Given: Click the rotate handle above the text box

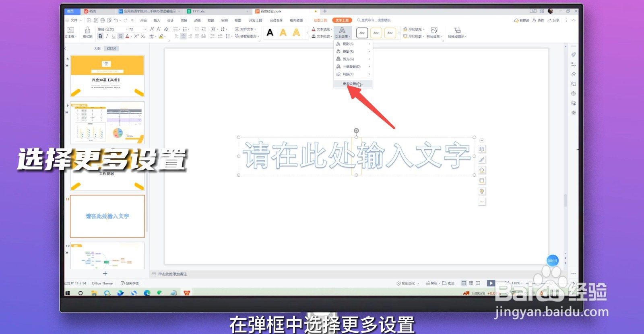Looking at the screenshot, I should pyautogui.click(x=356, y=130).
